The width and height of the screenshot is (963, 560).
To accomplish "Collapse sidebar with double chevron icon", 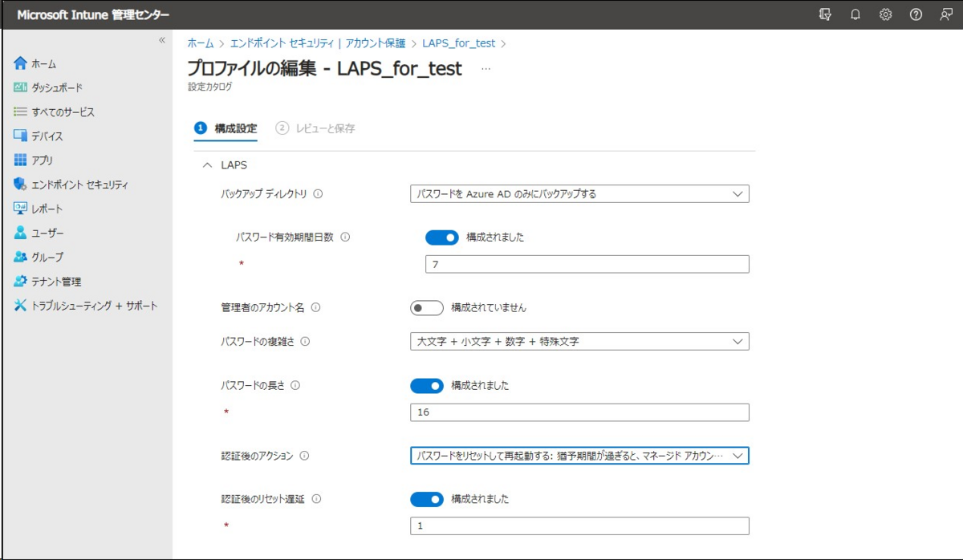I will coord(161,40).
